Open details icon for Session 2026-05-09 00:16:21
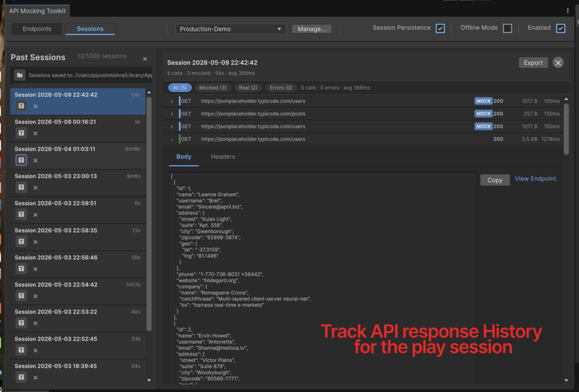579x392 pixels. tap(21, 133)
